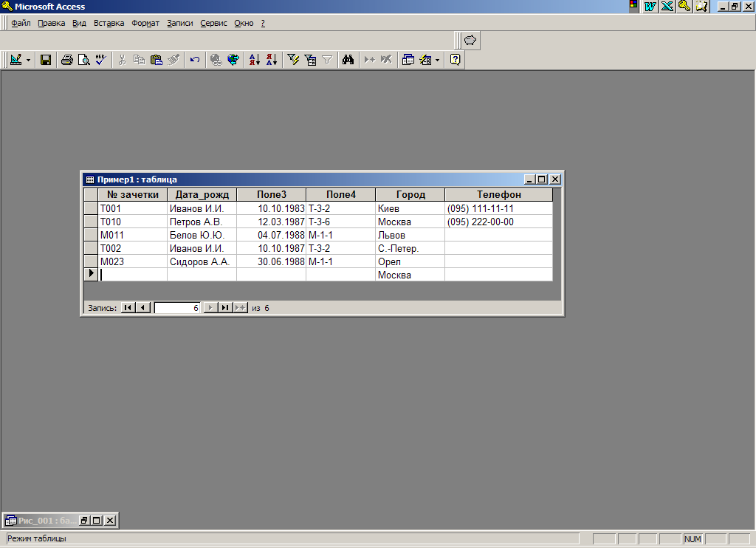This screenshot has width=756, height=548.
Task: Print the table with the printer icon
Action: (67, 60)
